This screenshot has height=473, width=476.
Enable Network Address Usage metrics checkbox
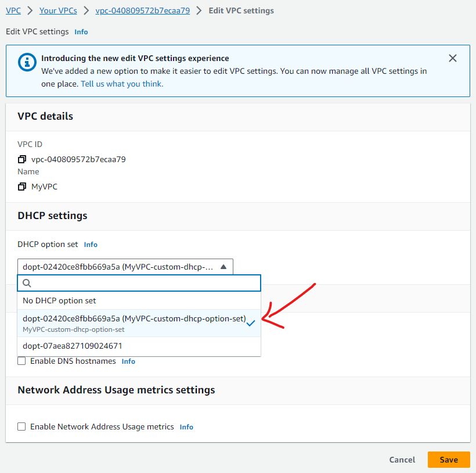pyautogui.click(x=21, y=427)
